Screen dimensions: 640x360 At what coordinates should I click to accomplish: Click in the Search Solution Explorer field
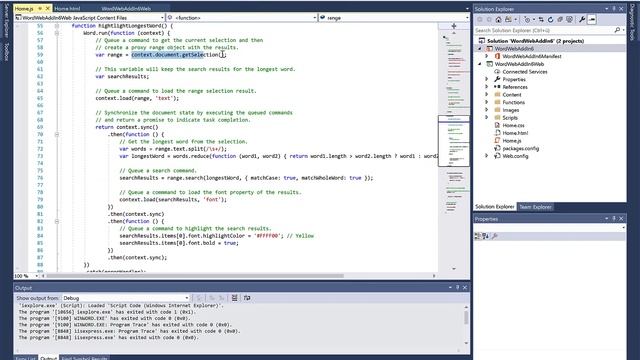coord(544,30)
